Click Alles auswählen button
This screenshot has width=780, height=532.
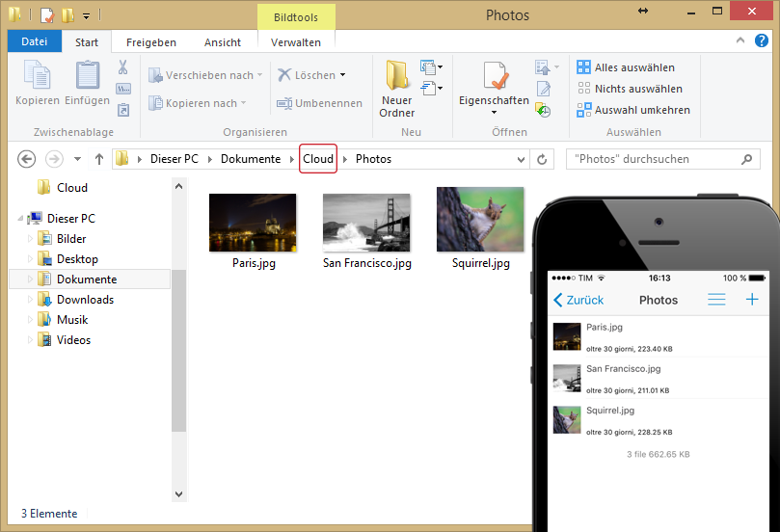coord(625,67)
